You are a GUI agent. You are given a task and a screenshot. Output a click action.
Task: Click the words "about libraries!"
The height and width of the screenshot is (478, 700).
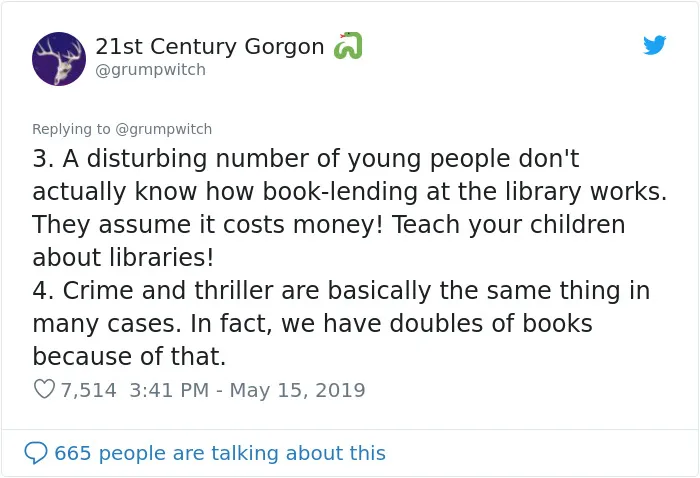point(123,258)
